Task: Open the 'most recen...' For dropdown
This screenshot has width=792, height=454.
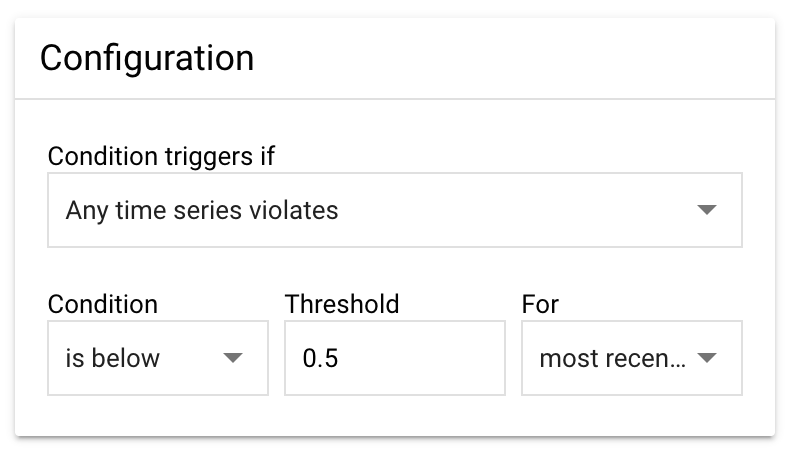Action: pos(631,357)
